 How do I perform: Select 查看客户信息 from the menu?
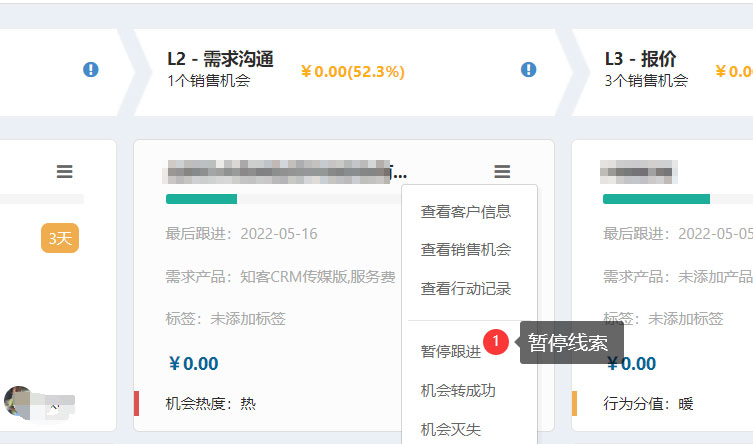[x=466, y=211]
